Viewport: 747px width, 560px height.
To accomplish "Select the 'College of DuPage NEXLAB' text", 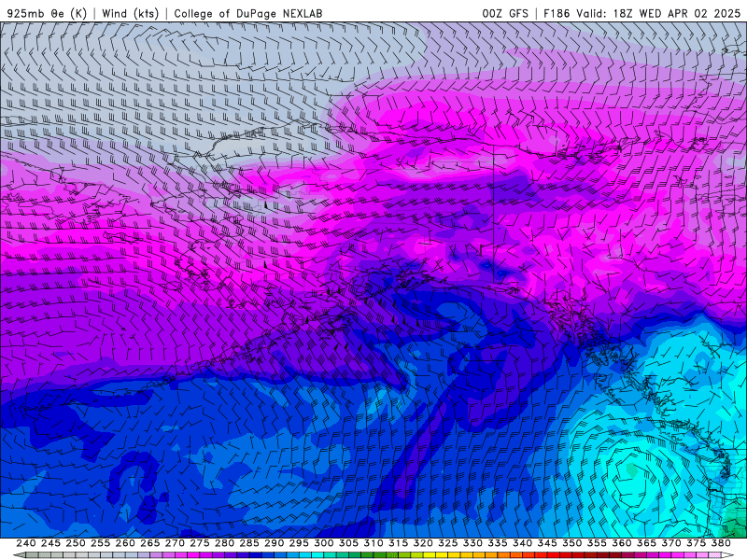I will [x=248, y=13].
